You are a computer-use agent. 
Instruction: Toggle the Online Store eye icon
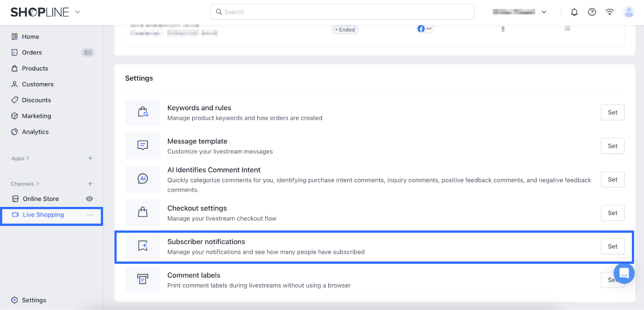pyautogui.click(x=89, y=199)
